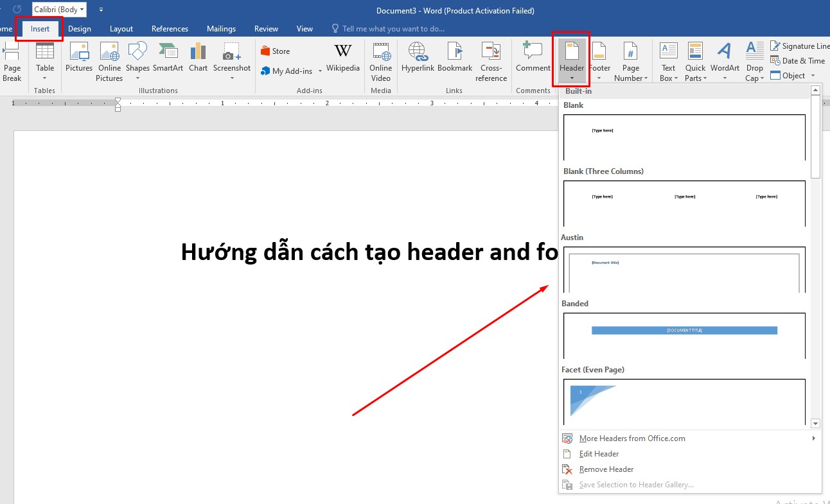
Task: Expand More Headers from Office.com submenu
Action: 813,439
